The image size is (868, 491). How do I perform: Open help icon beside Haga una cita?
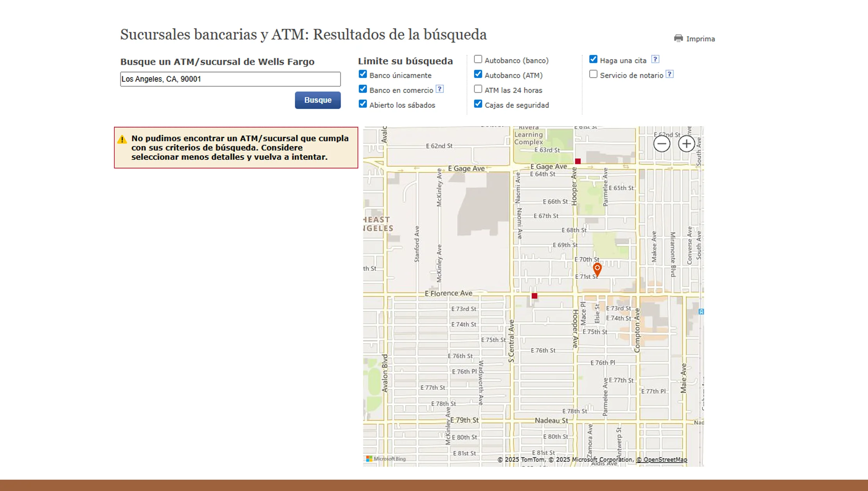pyautogui.click(x=655, y=59)
